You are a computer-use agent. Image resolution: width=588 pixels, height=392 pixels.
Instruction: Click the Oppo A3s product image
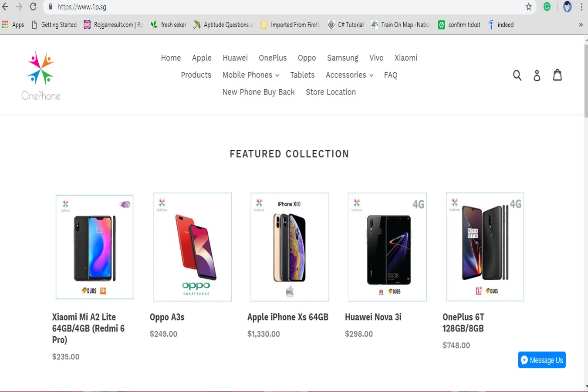pos(193,247)
